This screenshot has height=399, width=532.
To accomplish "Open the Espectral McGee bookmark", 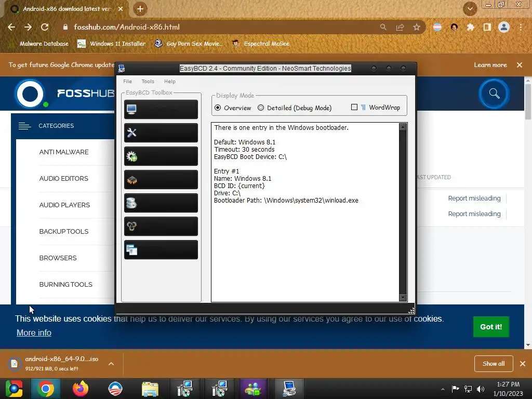I will (261, 44).
